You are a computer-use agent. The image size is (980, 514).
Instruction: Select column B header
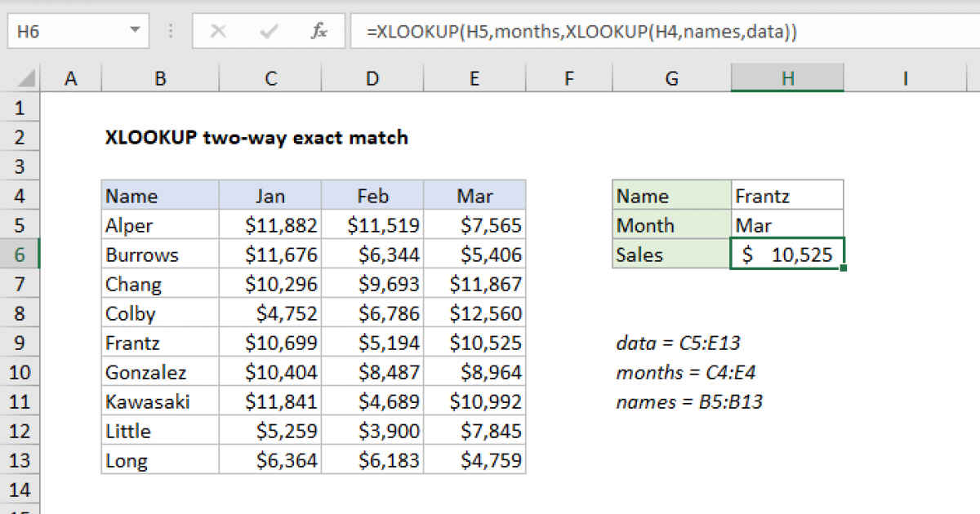coord(160,78)
